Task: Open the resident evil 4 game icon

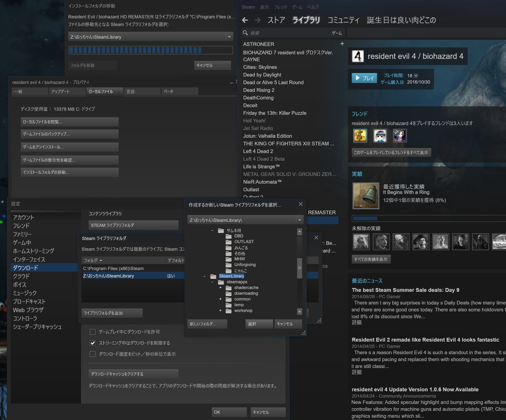Action: [x=358, y=56]
